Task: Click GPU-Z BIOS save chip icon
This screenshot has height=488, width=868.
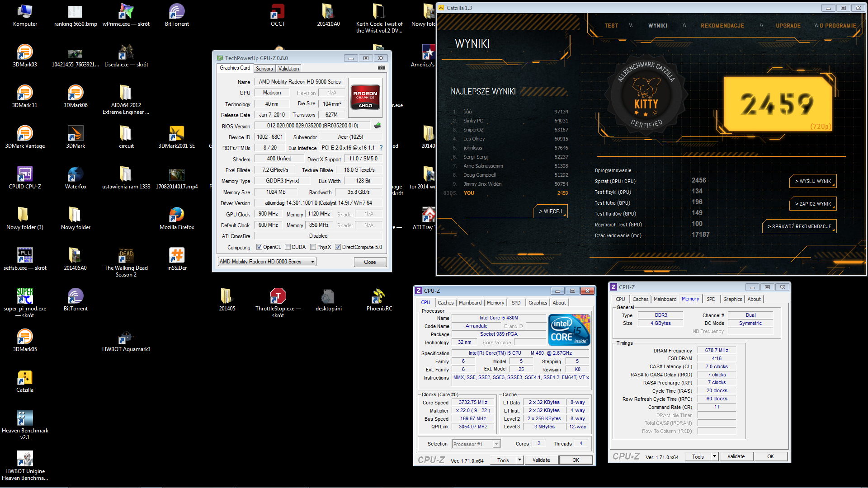Action: tap(378, 126)
